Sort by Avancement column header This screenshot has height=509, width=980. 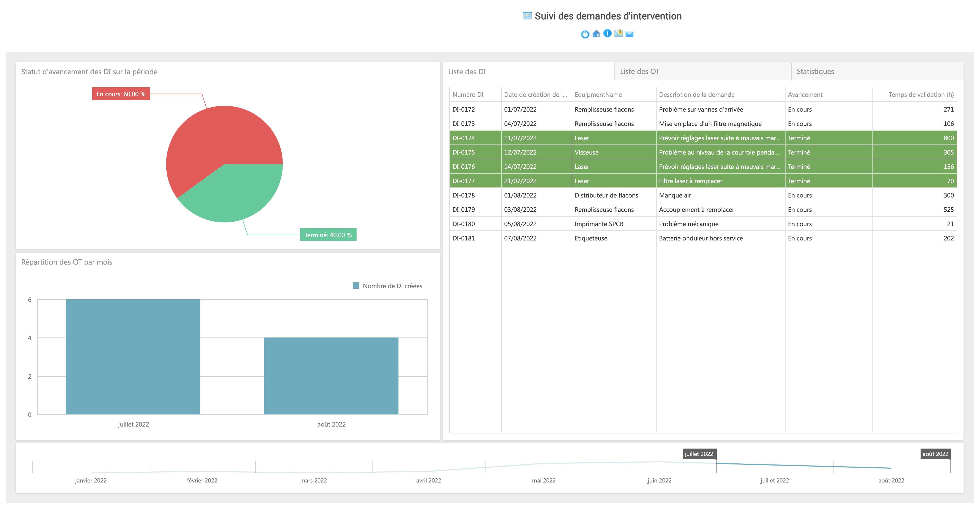tap(828, 95)
